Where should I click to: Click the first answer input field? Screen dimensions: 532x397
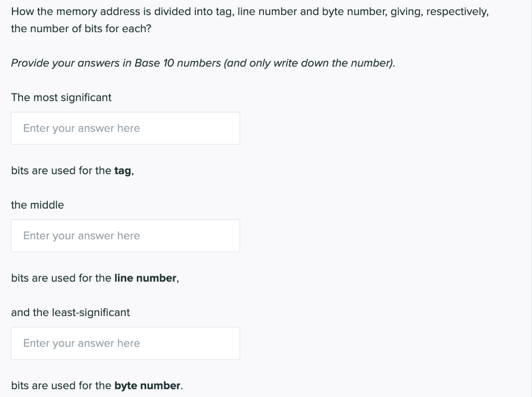[x=125, y=128]
